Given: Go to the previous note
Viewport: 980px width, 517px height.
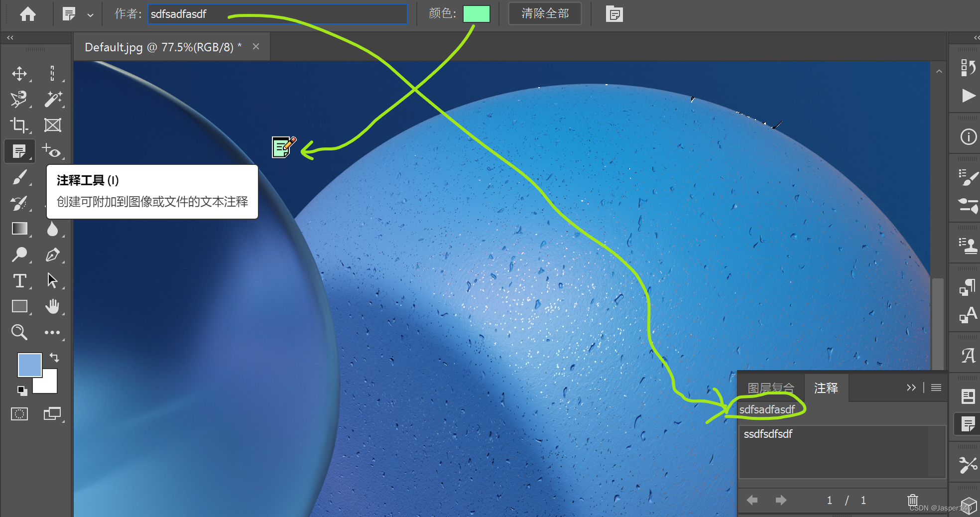Looking at the screenshot, I should click(752, 500).
